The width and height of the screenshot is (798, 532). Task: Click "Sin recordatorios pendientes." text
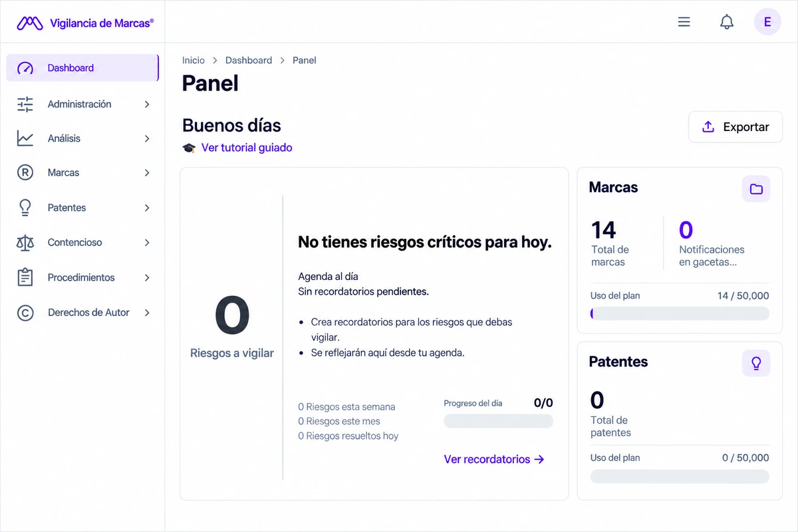363,291
